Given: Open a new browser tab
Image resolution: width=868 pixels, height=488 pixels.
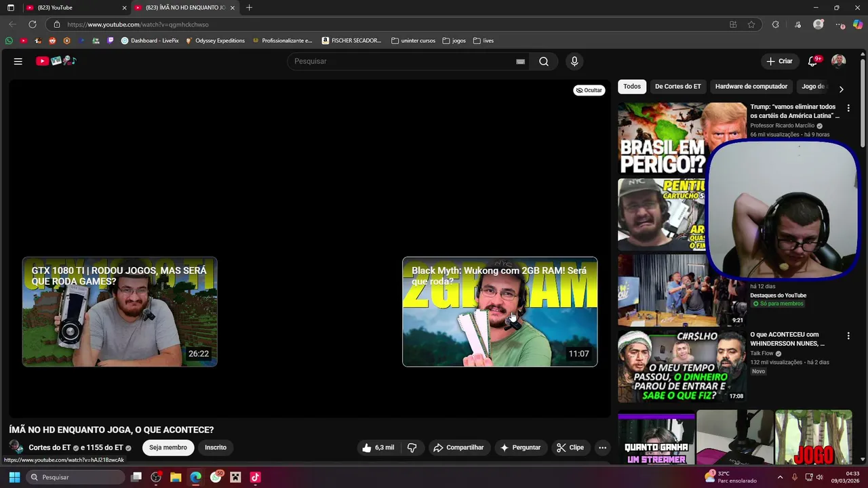Looking at the screenshot, I should pos(249,7).
